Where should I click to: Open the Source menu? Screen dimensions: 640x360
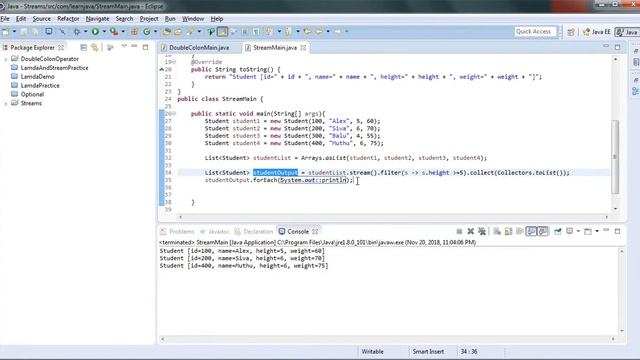[42, 19]
